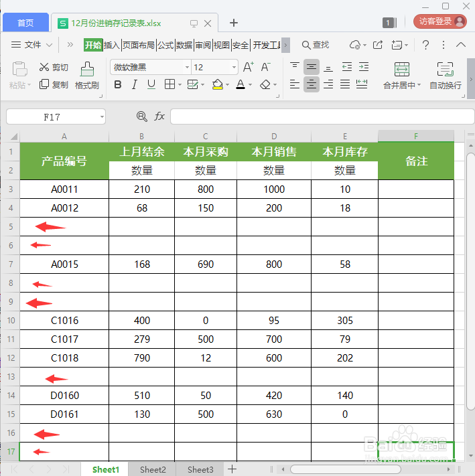The width and height of the screenshot is (475, 476).
Task: Expand the fill color dropdown arrow
Action: 227,85
